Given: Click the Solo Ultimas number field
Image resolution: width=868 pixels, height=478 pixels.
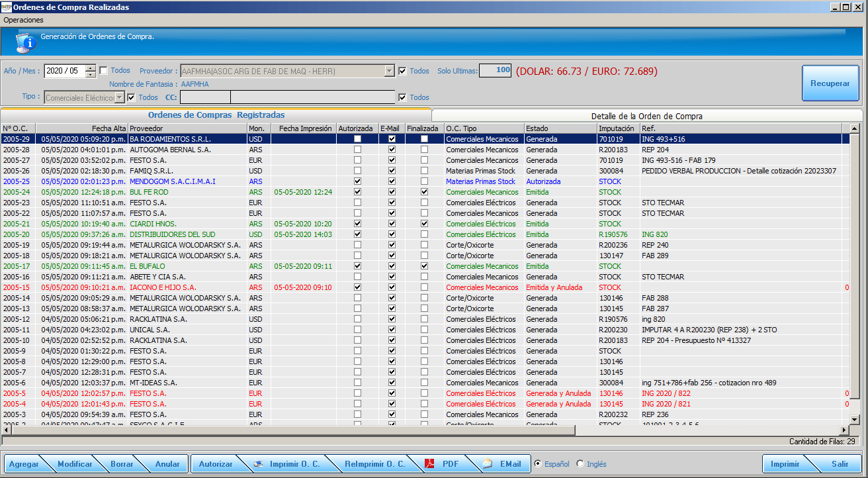Looking at the screenshot, I should tap(495, 70).
